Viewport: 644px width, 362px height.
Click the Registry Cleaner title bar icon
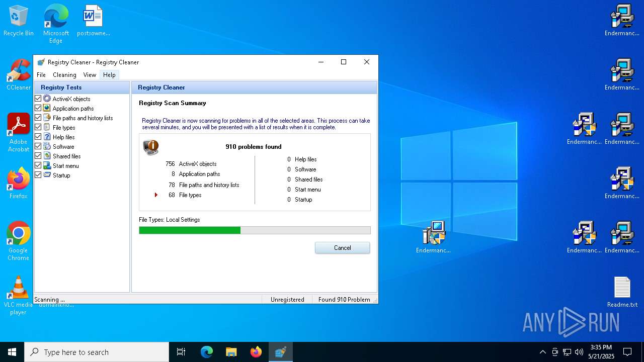41,62
